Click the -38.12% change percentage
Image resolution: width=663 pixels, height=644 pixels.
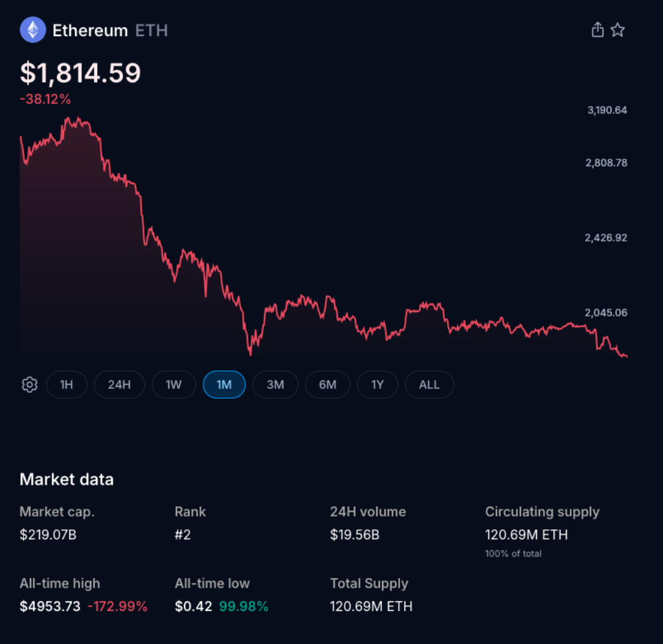[45, 99]
